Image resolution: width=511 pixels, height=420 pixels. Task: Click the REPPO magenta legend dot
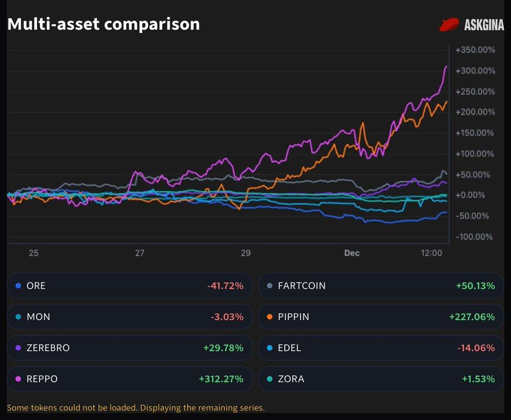pos(18,379)
